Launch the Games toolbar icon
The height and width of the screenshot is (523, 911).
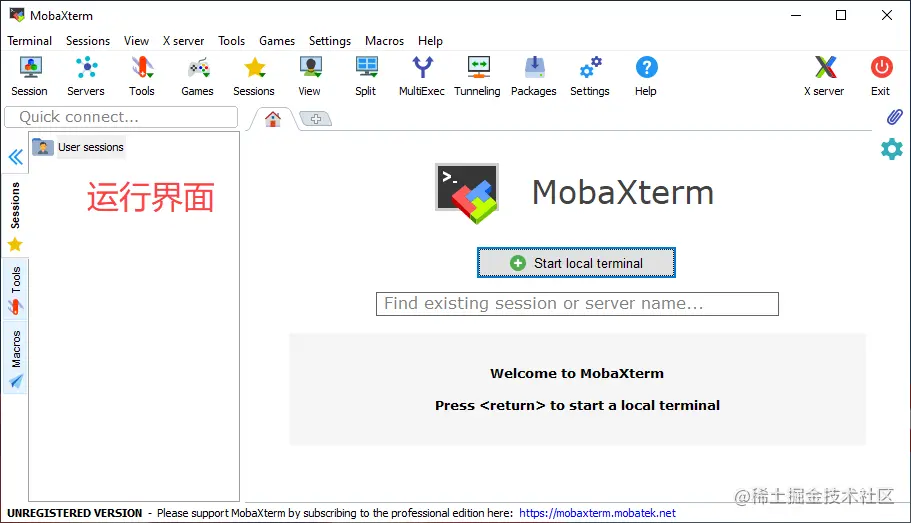(x=198, y=76)
